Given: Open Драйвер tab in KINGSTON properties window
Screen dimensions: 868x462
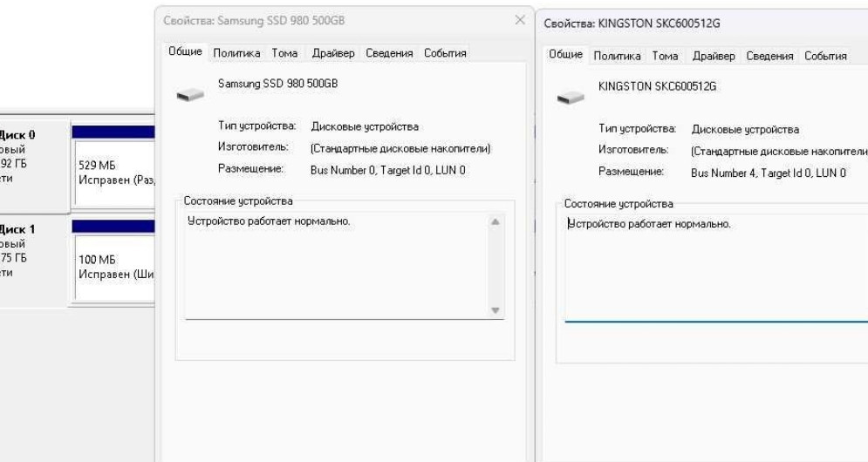Looking at the screenshot, I should 714,56.
